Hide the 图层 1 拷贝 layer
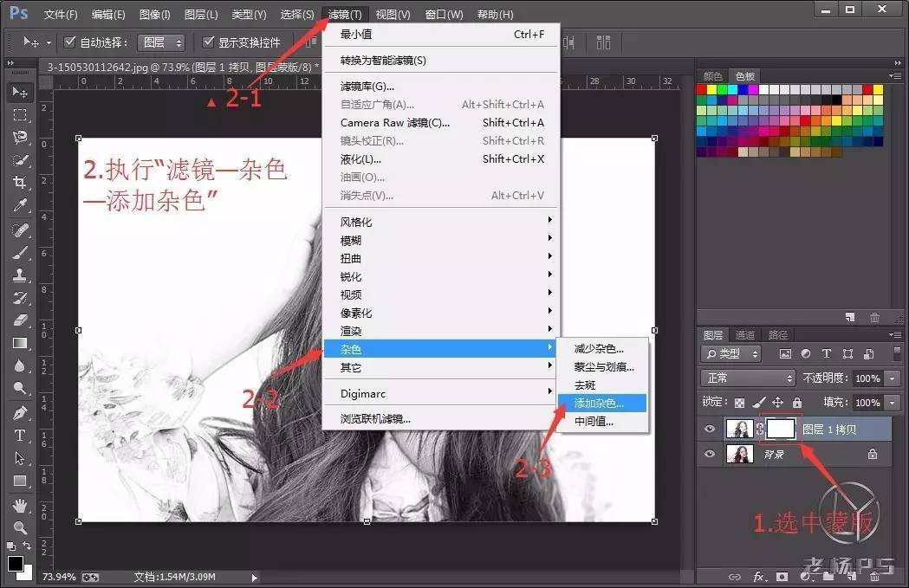Image resolution: width=909 pixels, height=588 pixels. tap(710, 429)
